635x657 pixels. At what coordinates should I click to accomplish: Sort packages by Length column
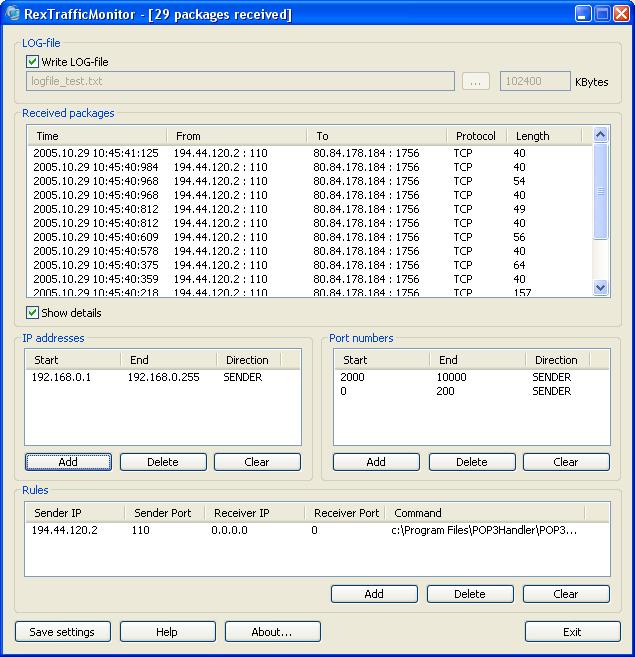[544, 136]
